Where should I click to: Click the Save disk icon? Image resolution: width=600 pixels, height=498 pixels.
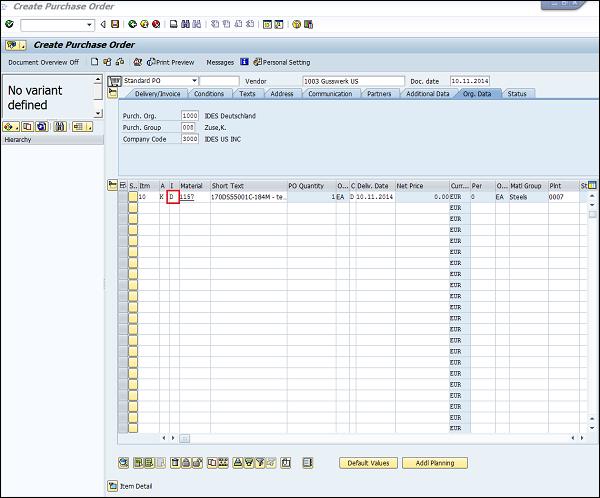[x=115, y=24]
